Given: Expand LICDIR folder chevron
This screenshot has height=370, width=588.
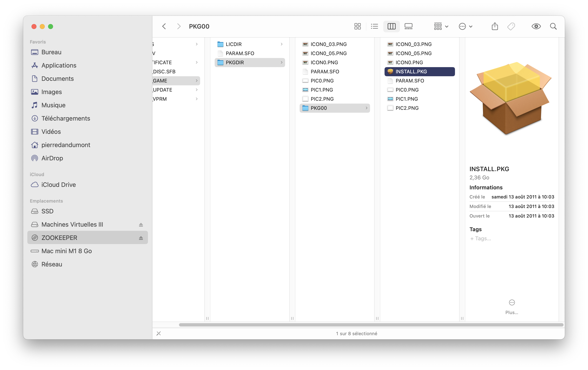Looking at the screenshot, I should point(282,44).
